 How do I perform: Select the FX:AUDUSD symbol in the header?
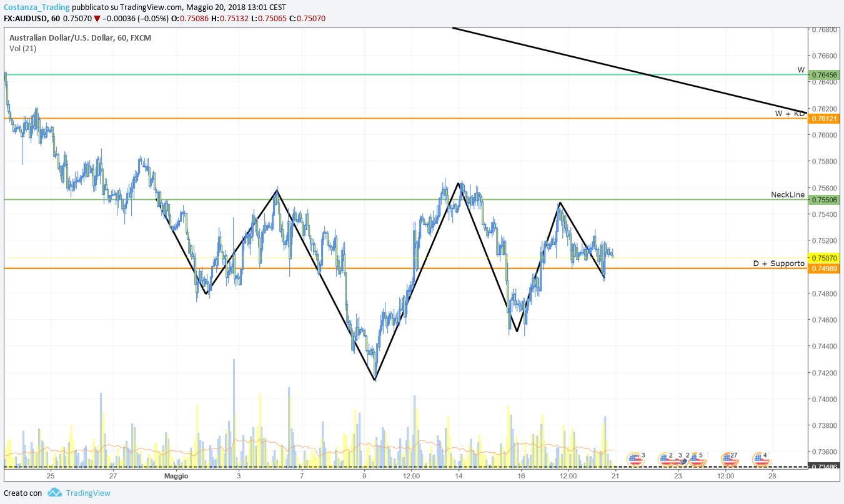[x=25, y=18]
